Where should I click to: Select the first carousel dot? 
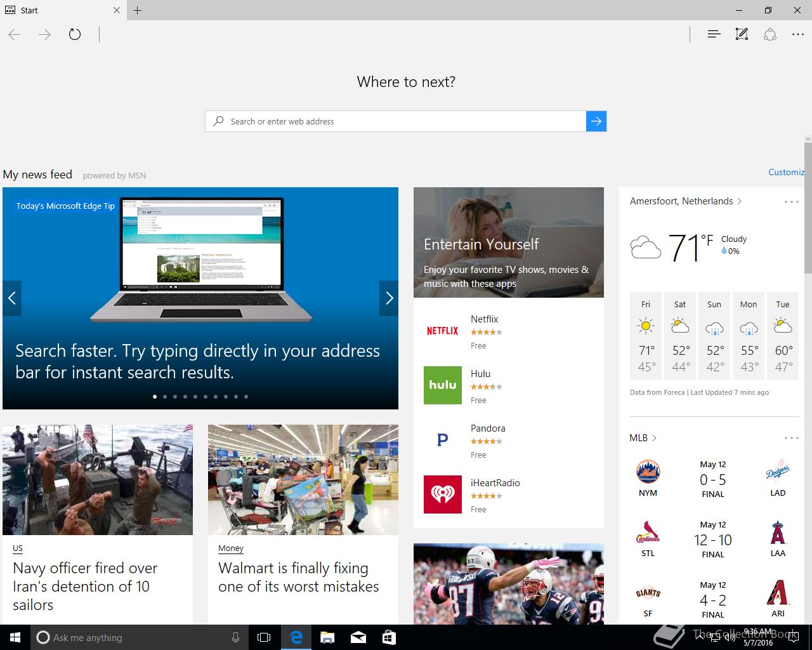tap(155, 397)
